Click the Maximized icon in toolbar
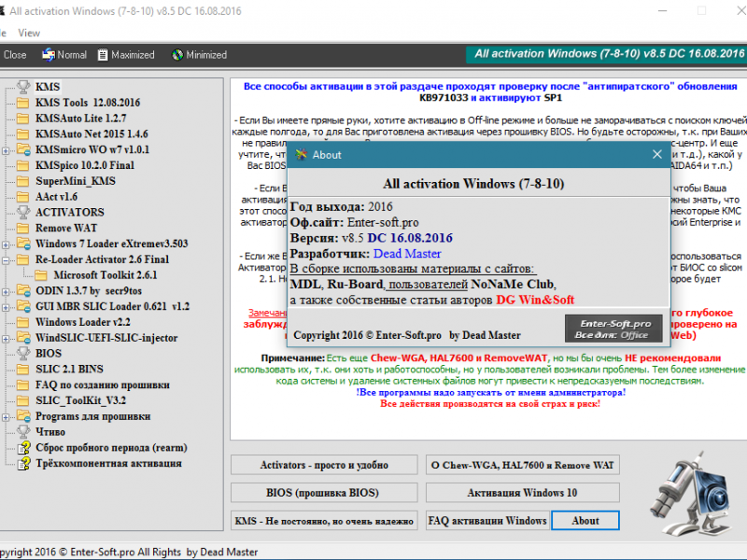Image resolution: width=747 pixels, height=560 pixels. [103, 55]
